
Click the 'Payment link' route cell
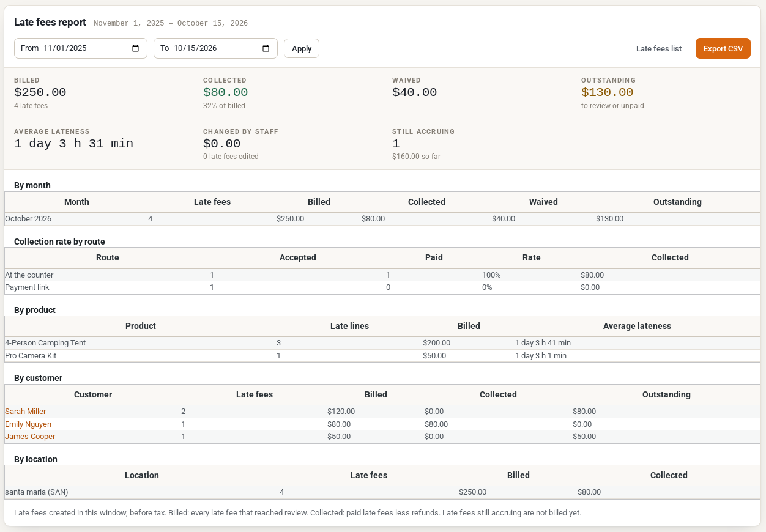[28, 287]
